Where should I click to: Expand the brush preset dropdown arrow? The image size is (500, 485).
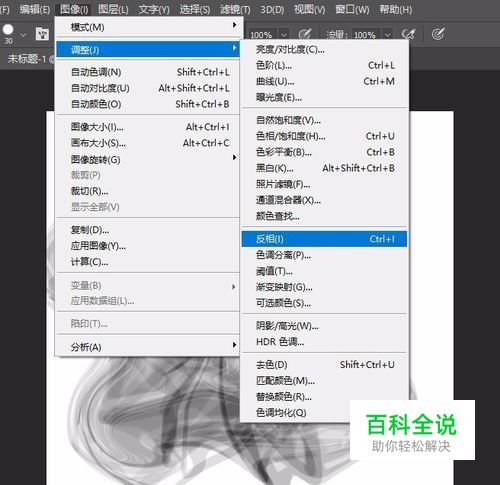(x=23, y=35)
